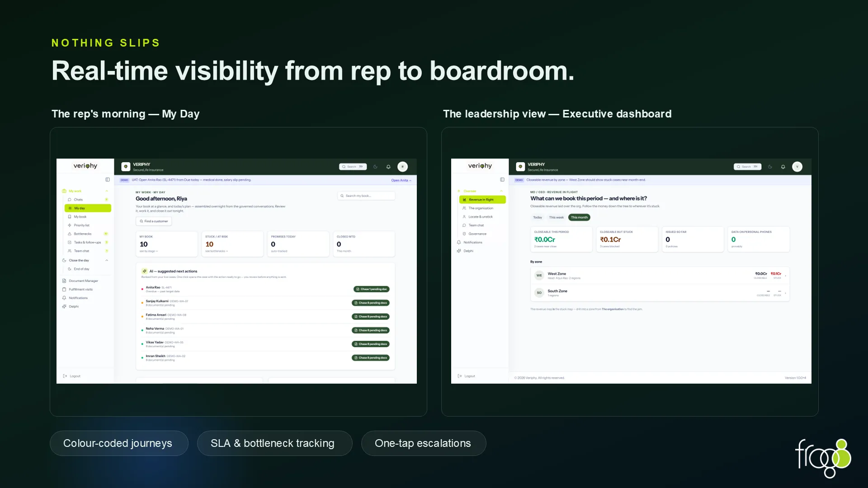This screenshot has width=868, height=488.
Task: Expand the West Zone row chevron
Action: (x=786, y=276)
